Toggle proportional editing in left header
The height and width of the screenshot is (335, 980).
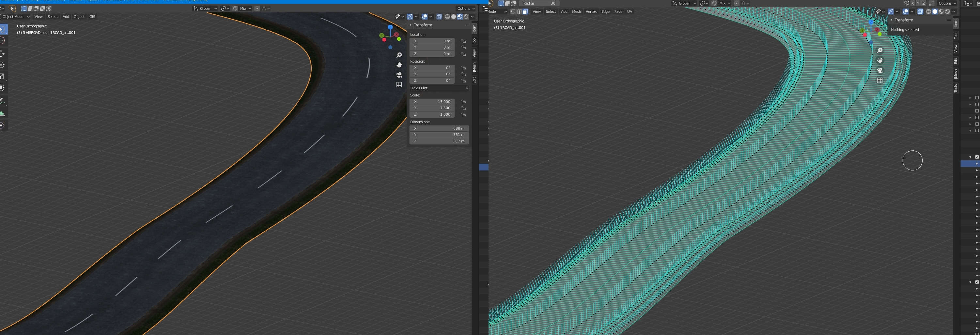point(257,8)
